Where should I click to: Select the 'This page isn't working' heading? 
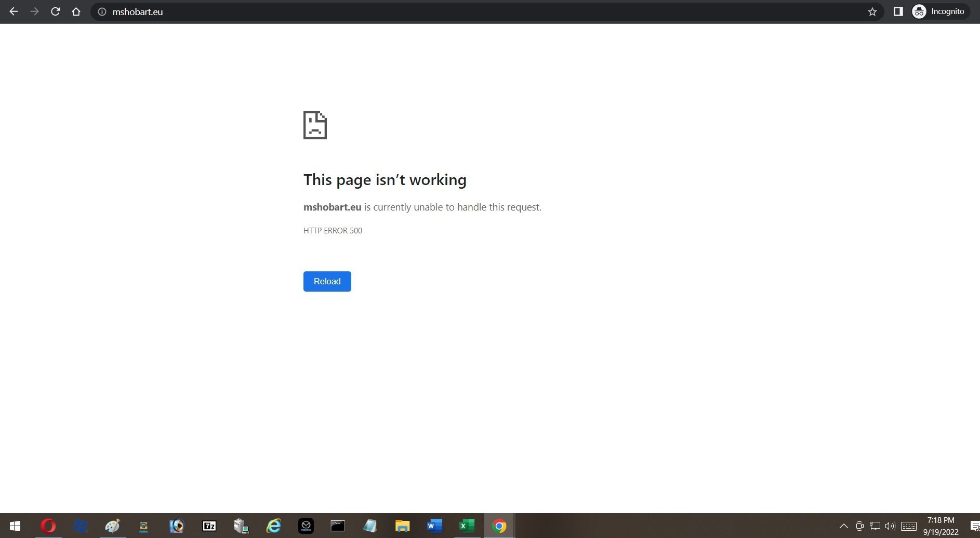coord(385,180)
